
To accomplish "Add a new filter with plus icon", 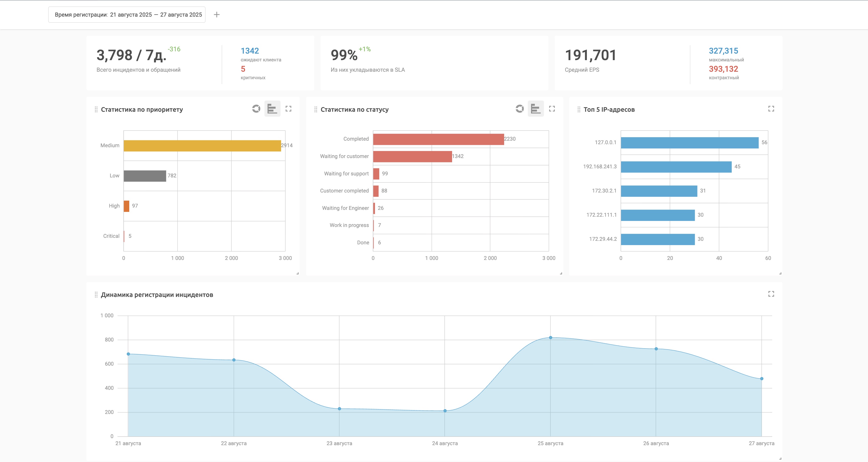I will (217, 15).
